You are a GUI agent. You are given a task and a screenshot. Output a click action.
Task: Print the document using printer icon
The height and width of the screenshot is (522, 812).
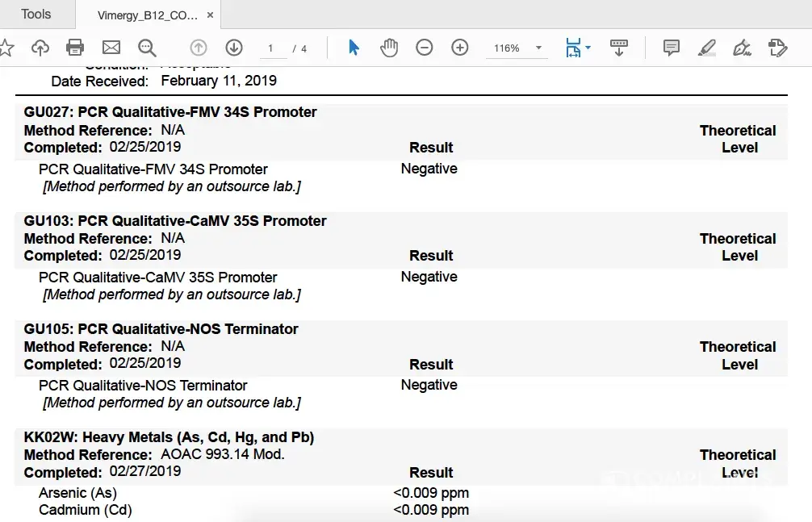[x=75, y=48]
